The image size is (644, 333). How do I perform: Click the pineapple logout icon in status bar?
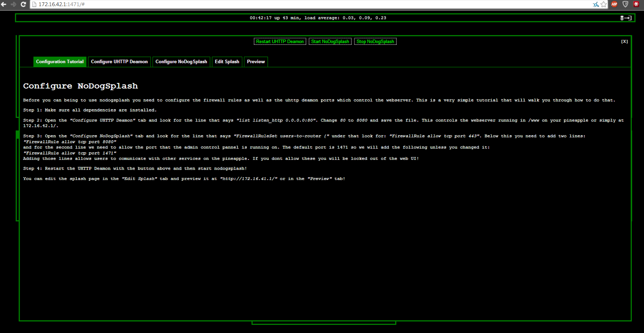point(625,18)
